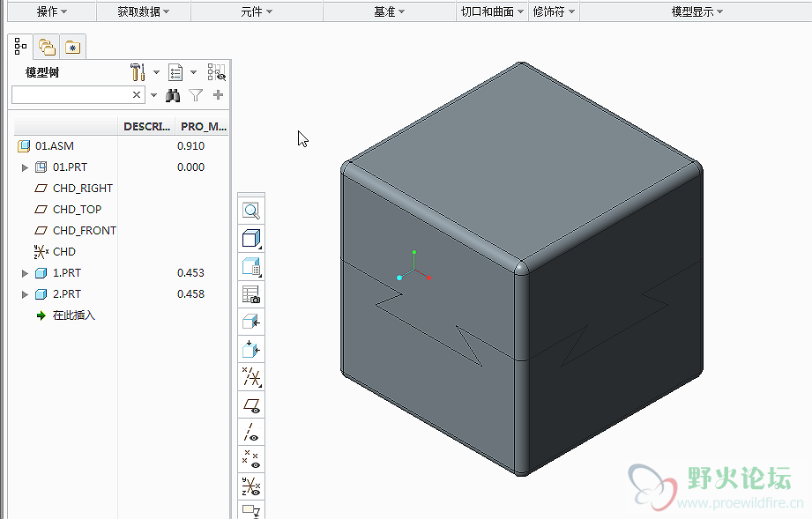Click the csys icon beside CHD
812x519 pixels.
[41, 252]
